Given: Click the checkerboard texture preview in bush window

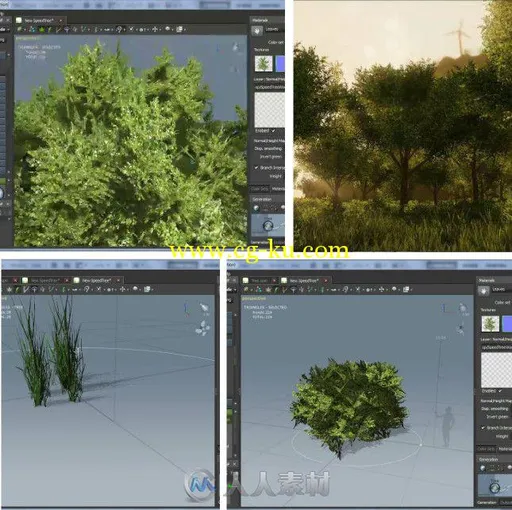Looking at the screenshot, I should click(496, 370).
